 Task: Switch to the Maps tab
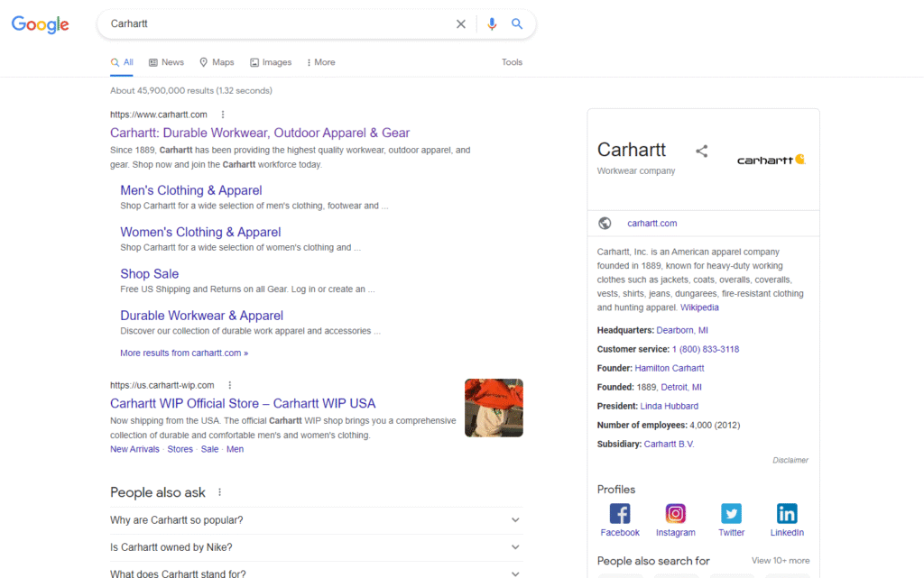click(217, 62)
